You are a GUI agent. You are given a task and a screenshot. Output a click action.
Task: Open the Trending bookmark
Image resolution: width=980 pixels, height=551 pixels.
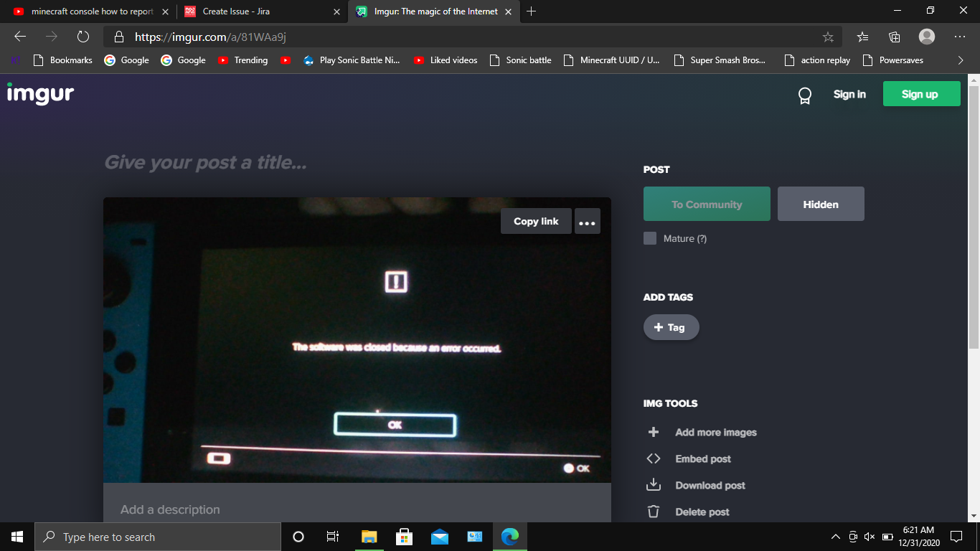[242, 60]
